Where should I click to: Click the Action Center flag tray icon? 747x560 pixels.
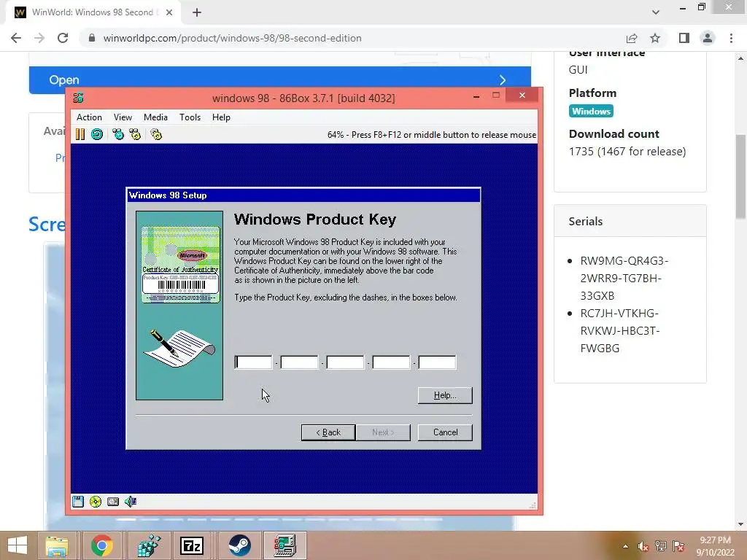678,546
